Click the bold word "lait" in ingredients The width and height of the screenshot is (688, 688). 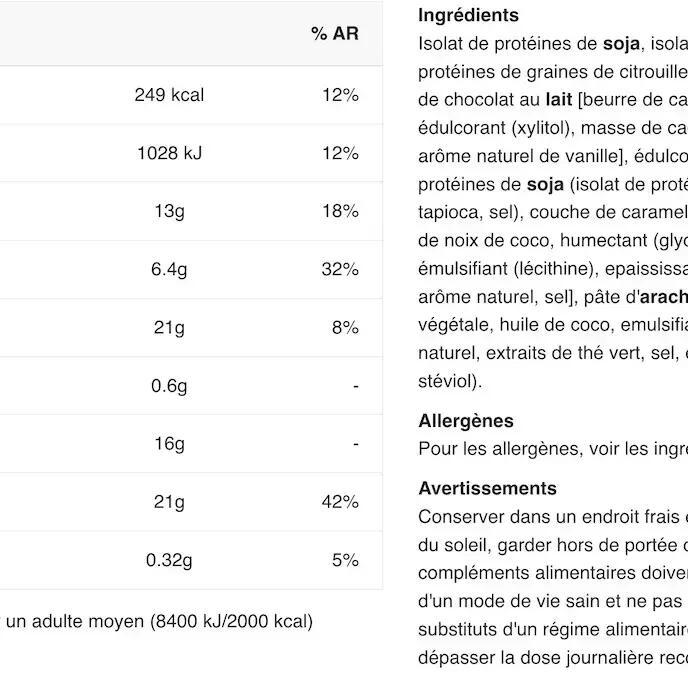pos(558,99)
